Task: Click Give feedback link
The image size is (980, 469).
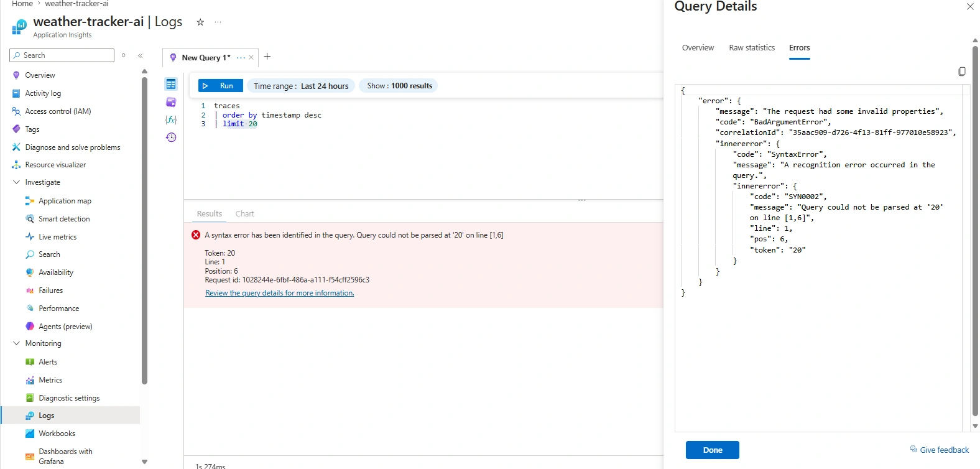Action: point(940,450)
